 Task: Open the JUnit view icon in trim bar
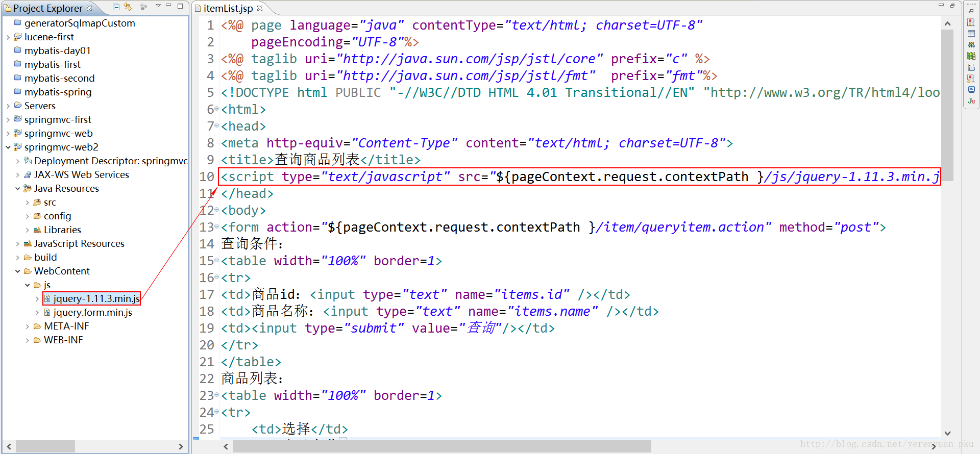(x=971, y=101)
